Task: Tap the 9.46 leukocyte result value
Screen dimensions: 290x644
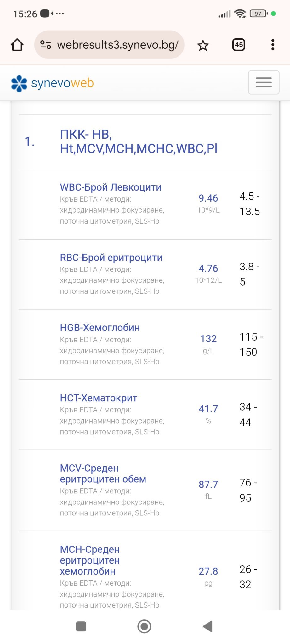Action: click(208, 198)
